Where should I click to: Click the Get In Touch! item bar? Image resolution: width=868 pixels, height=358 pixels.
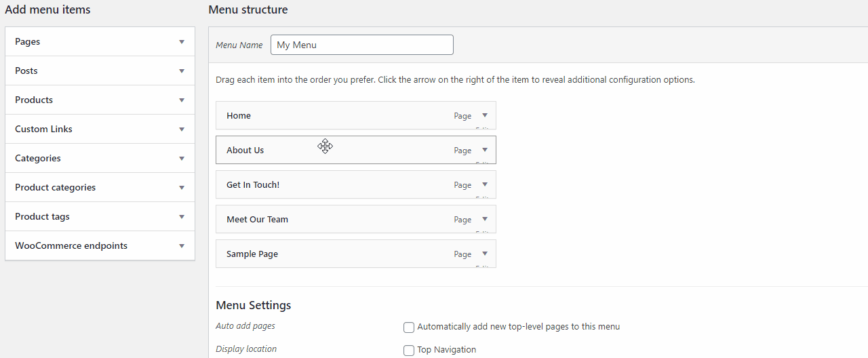tap(356, 184)
